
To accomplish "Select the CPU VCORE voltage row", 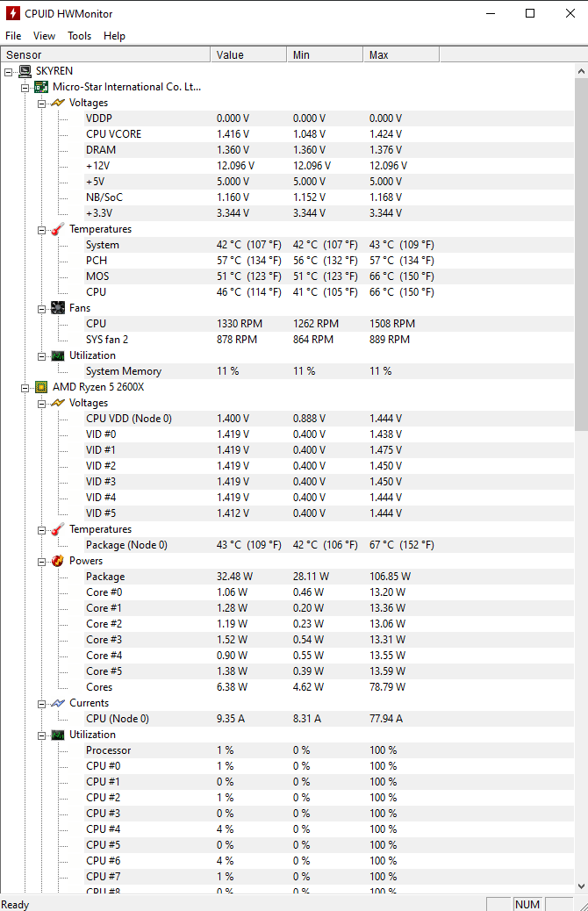I will (x=113, y=134).
